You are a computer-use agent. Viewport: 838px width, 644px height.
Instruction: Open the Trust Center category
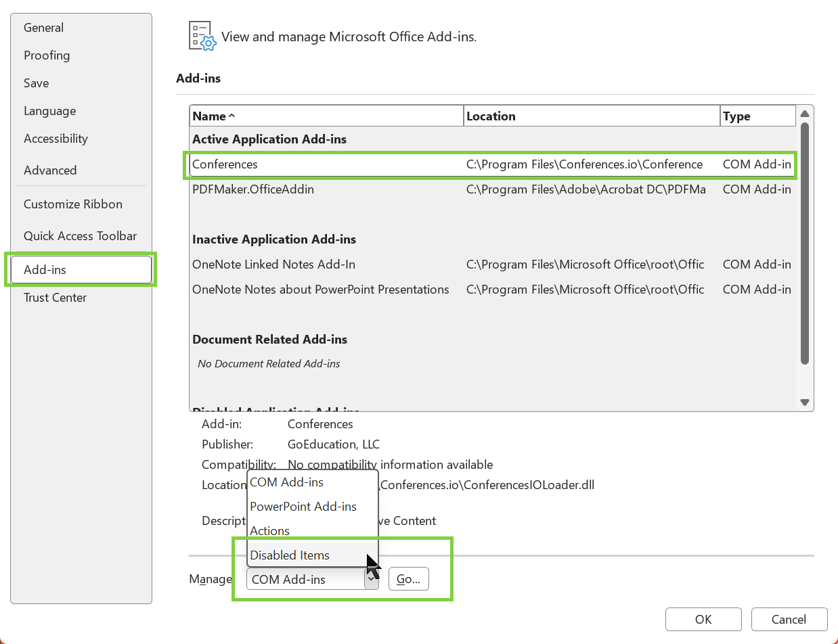[x=56, y=298]
